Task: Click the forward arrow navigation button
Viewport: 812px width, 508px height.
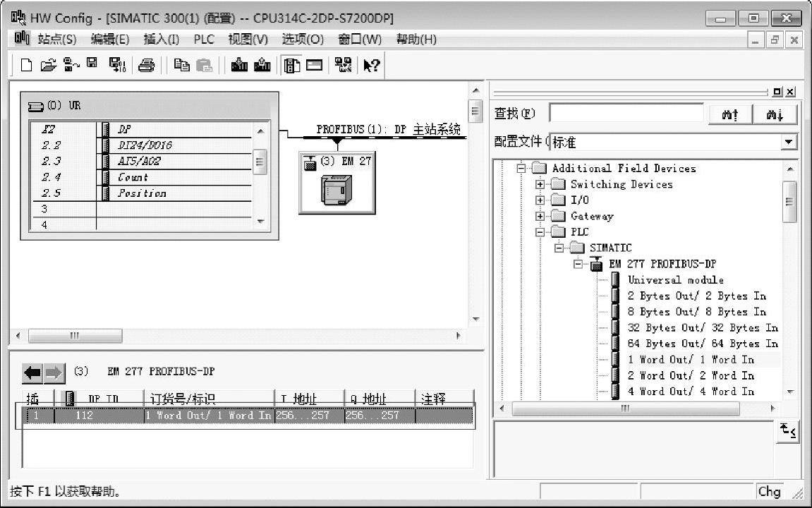Action: [54, 373]
